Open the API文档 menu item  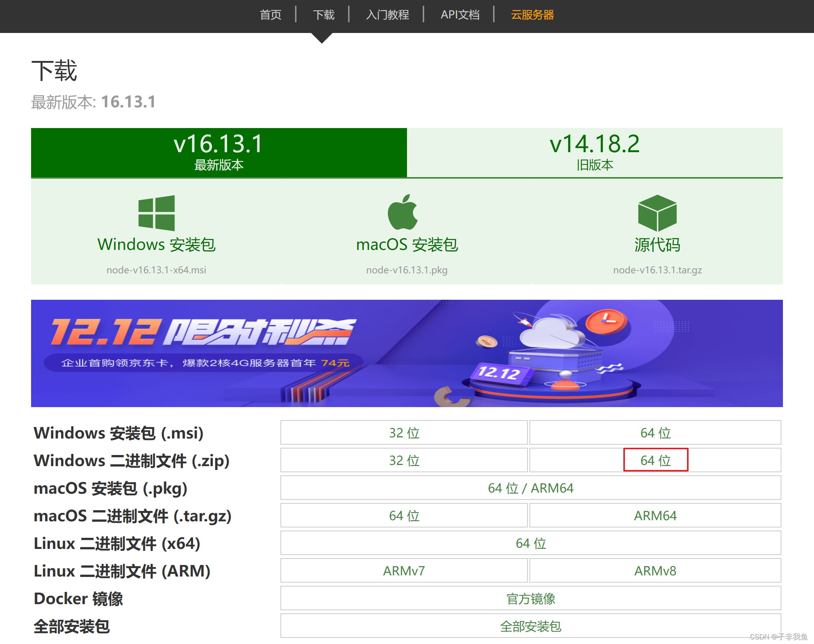[460, 15]
